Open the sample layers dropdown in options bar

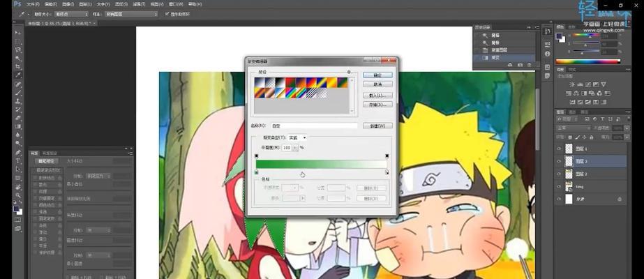131,14
